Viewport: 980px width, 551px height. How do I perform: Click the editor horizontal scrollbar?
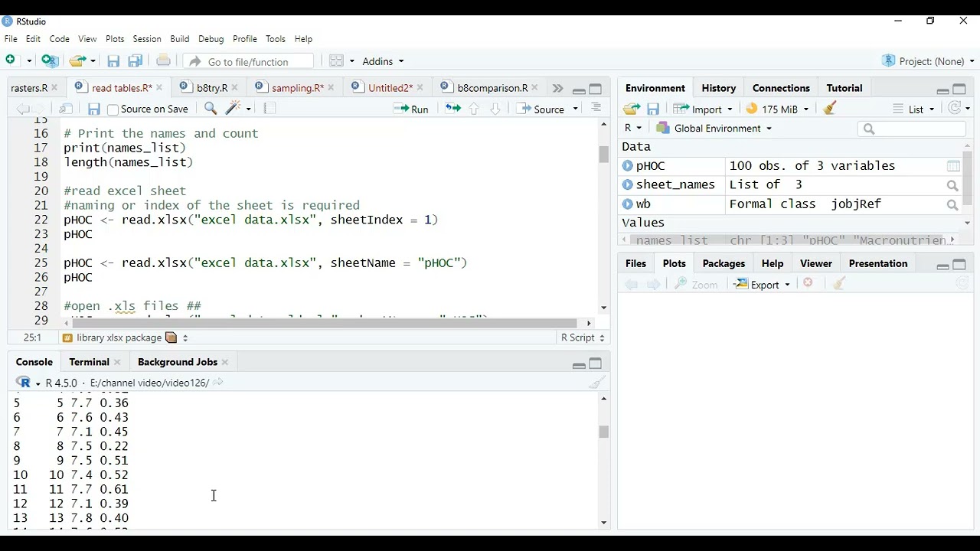[x=325, y=323]
